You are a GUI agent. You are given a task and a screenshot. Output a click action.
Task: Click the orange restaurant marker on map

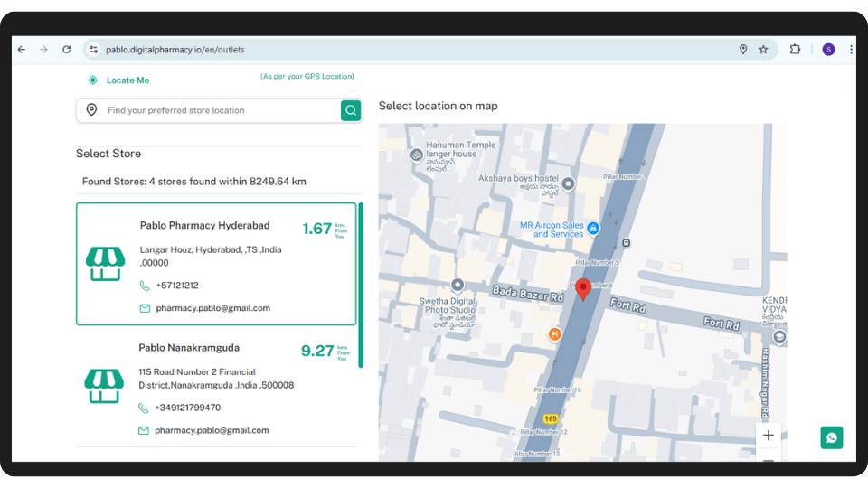554,334
